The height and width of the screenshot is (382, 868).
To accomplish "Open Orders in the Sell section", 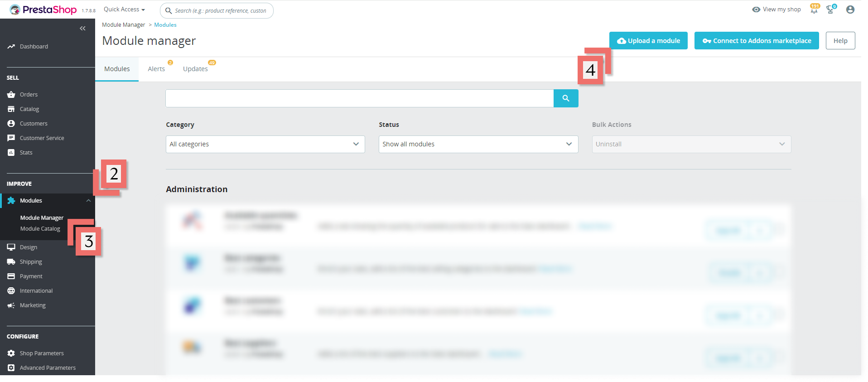I will click(29, 95).
